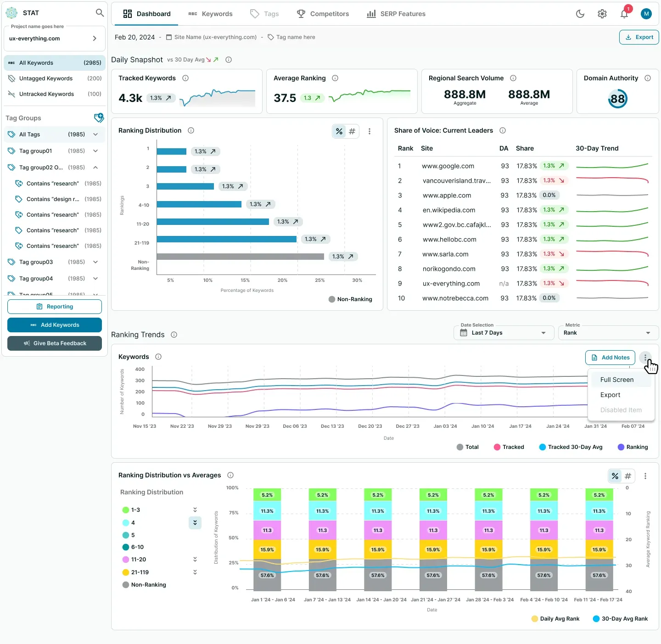Switch to the Competitors tab
This screenshot has height=644, width=661.
pyautogui.click(x=323, y=14)
